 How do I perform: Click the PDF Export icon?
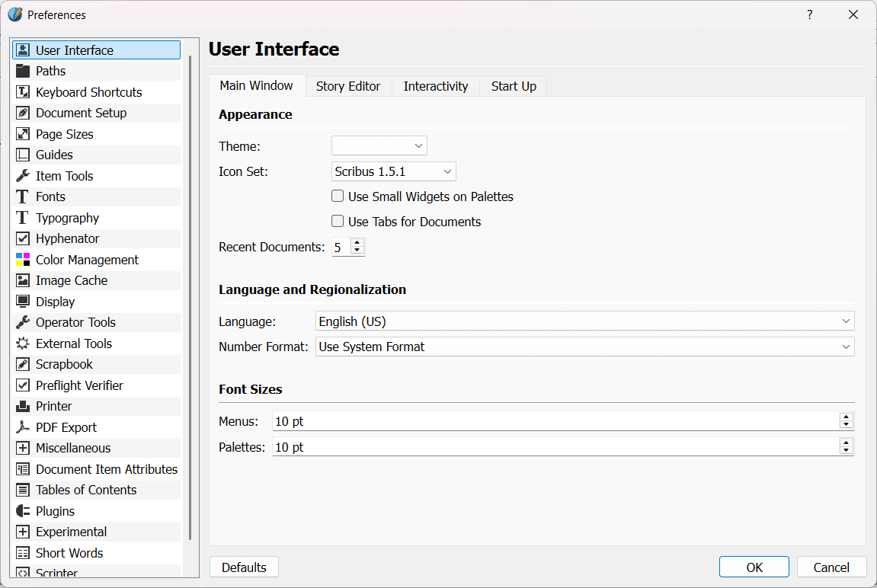pyautogui.click(x=23, y=427)
